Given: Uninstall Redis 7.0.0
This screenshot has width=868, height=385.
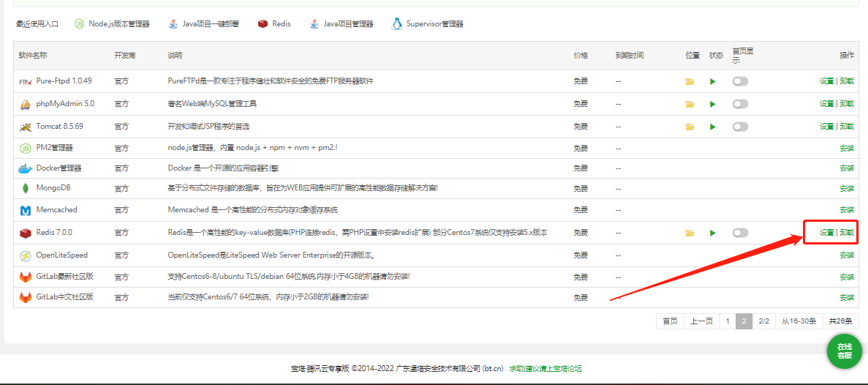Looking at the screenshot, I should point(846,233).
